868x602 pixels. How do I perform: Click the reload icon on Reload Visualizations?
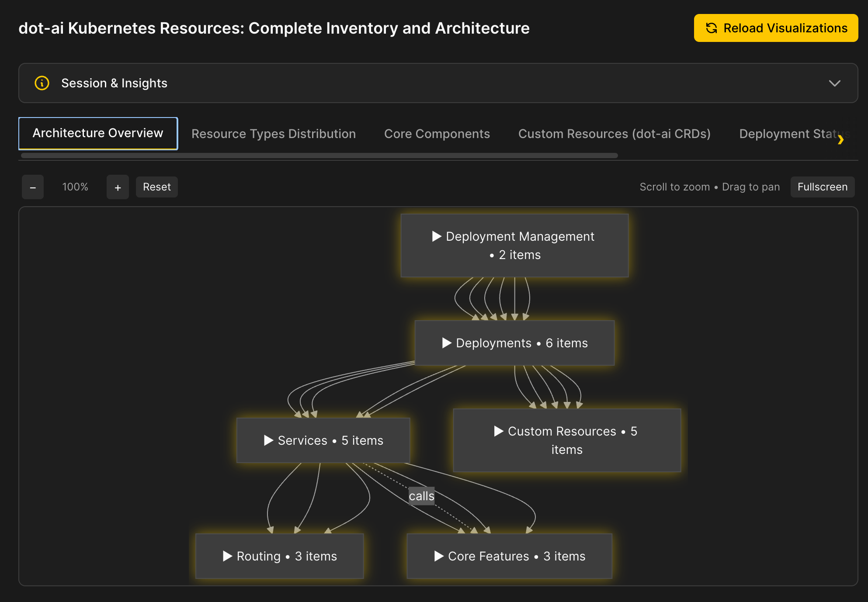(712, 28)
